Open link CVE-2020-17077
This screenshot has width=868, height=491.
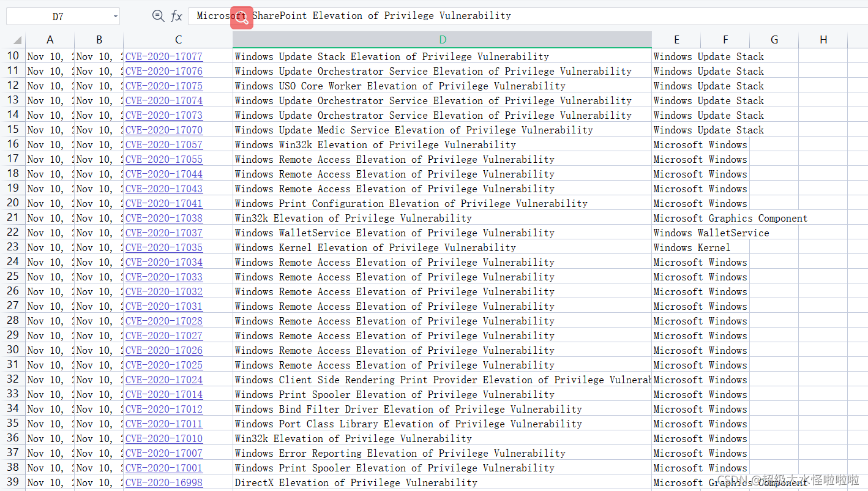164,56
